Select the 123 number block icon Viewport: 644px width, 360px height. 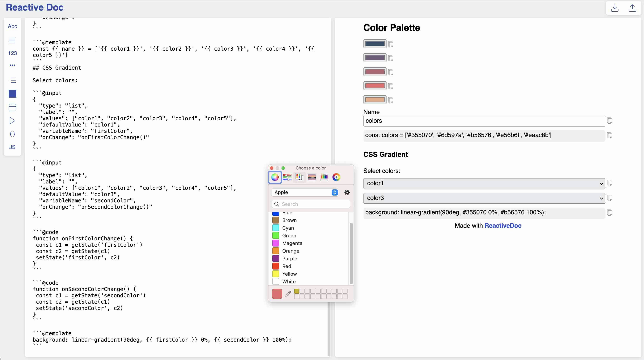coord(12,53)
